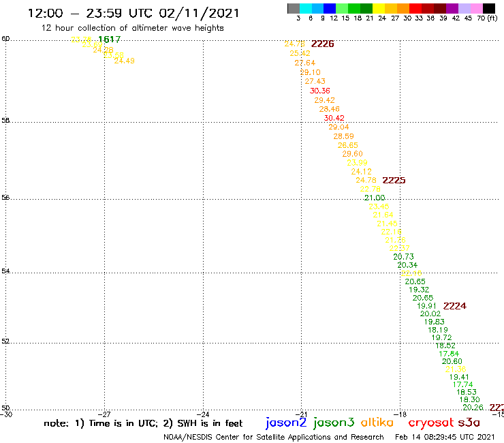The width and height of the screenshot is (504, 443).
Task: Click the jason2 satellite label
Action: click(x=286, y=423)
